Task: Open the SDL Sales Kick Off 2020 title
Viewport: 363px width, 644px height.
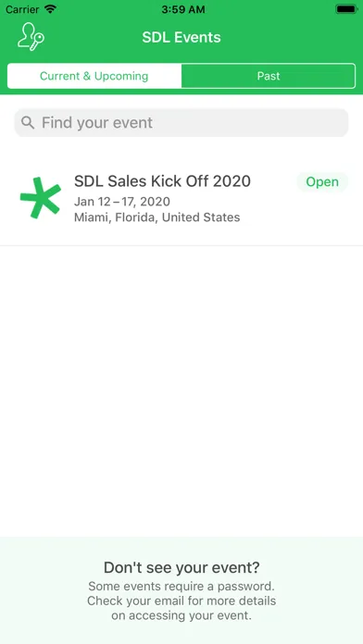Action: [162, 181]
